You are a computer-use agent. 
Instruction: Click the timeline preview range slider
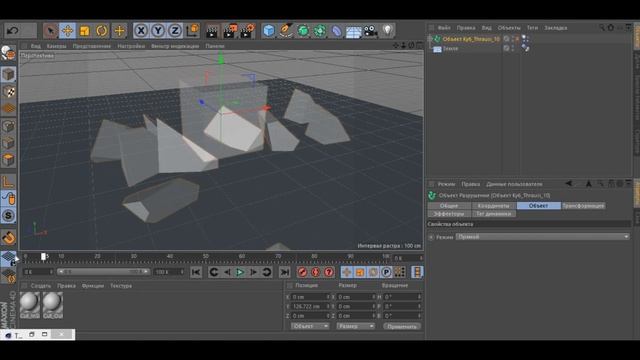point(103,272)
